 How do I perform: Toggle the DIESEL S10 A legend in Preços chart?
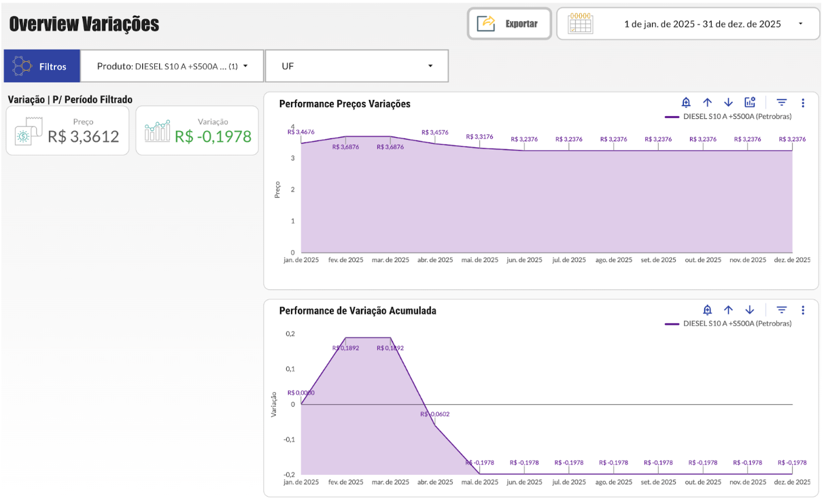(x=736, y=116)
